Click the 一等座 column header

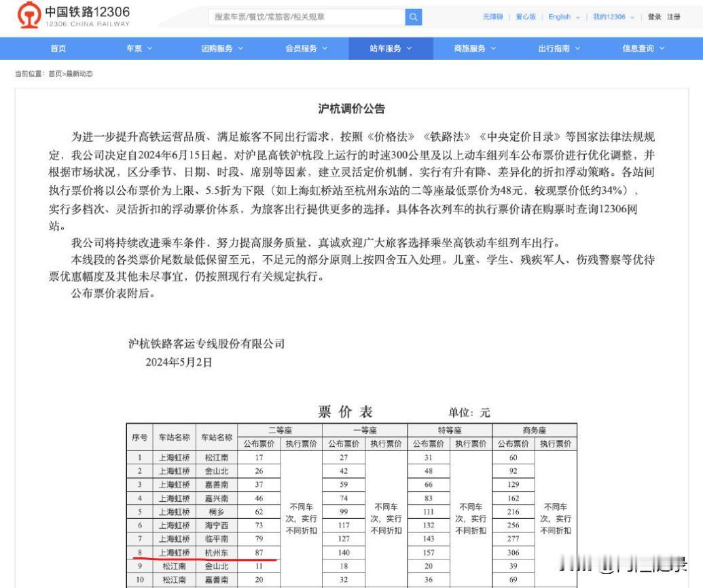365,430
